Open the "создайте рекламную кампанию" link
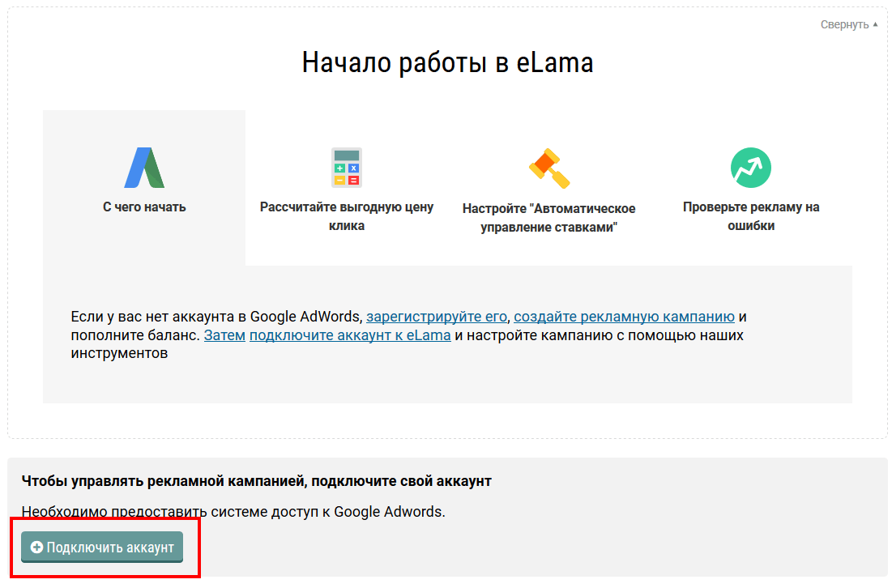892x588 pixels. tap(624, 316)
